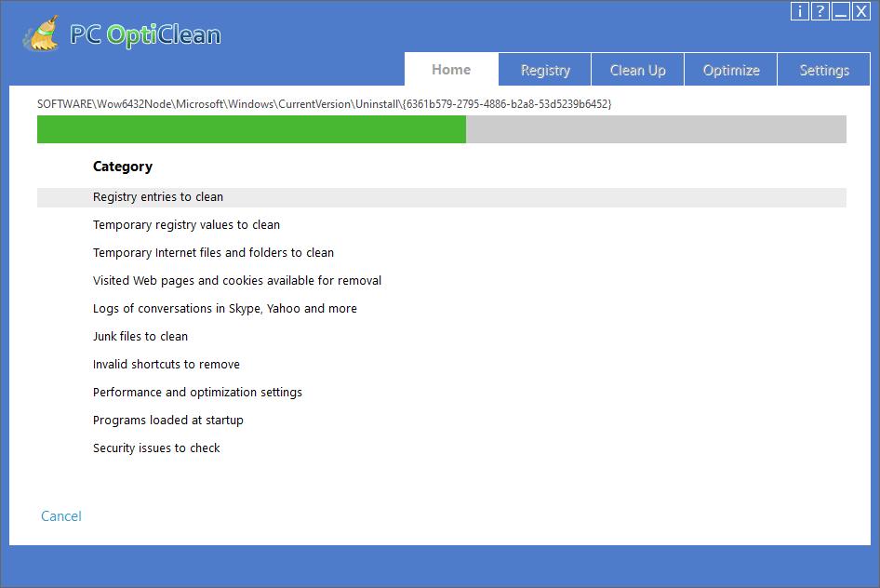Click Visited Web pages and cookies category
This screenshot has width=880, height=588.
pyautogui.click(x=237, y=281)
